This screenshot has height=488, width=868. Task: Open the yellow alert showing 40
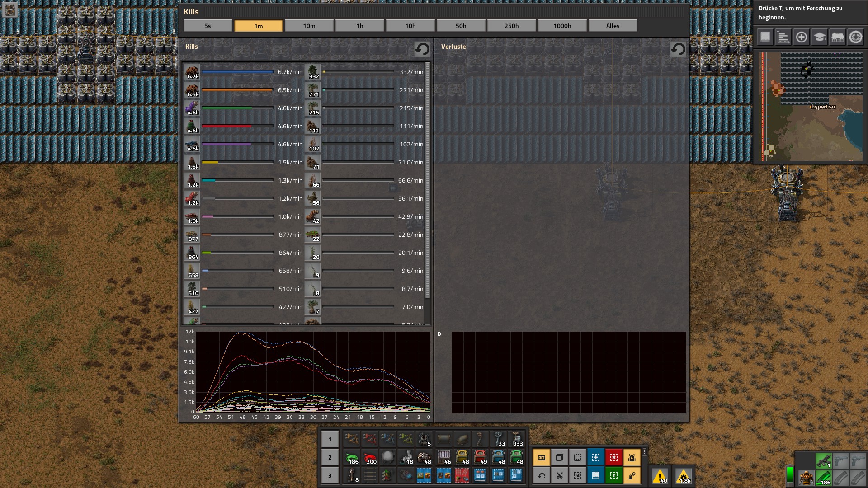click(660, 476)
